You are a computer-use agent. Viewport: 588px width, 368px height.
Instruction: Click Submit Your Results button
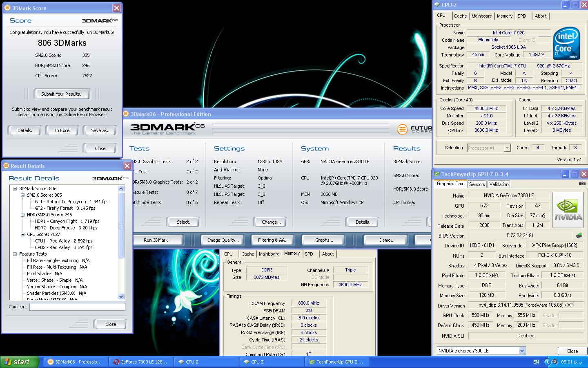tap(62, 94)
